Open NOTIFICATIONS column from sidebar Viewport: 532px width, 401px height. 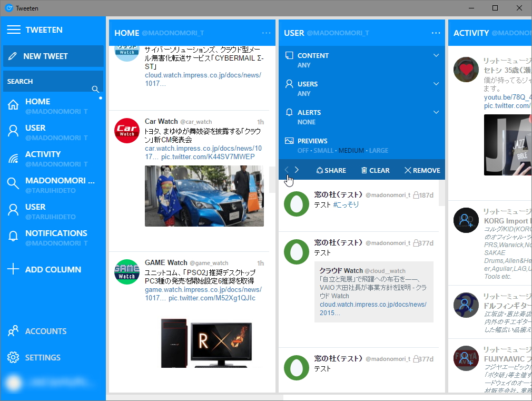coord(53,238)
